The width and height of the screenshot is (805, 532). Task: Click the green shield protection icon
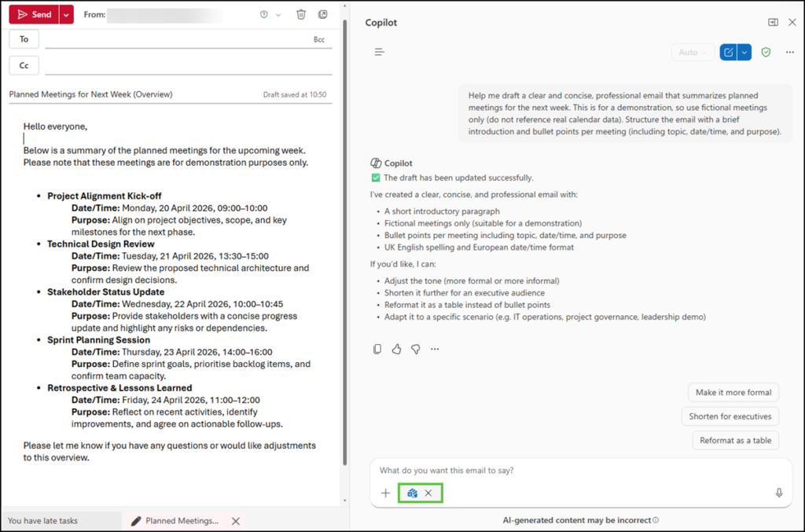tap(766, 51)
